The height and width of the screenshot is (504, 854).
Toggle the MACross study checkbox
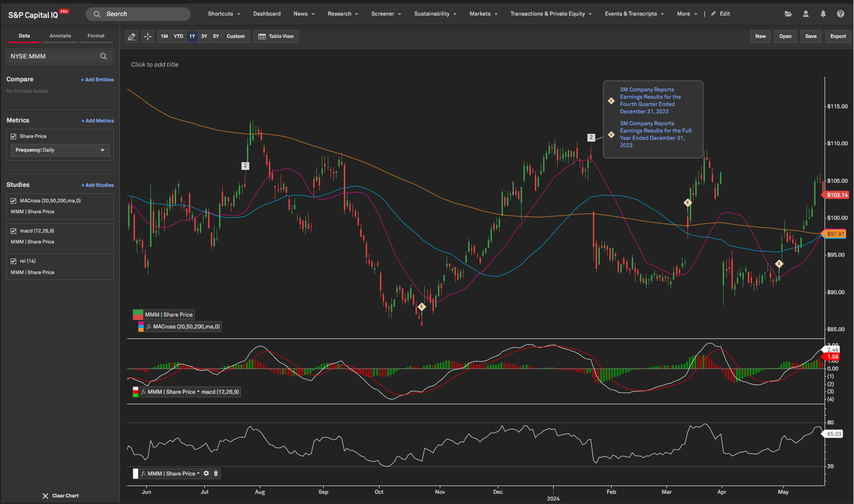point(14,201)
